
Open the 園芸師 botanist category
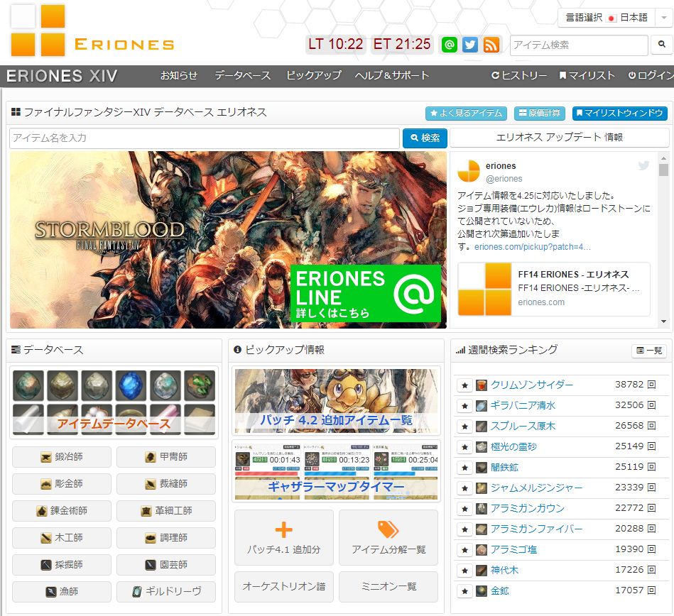click(x=166, y=565)
